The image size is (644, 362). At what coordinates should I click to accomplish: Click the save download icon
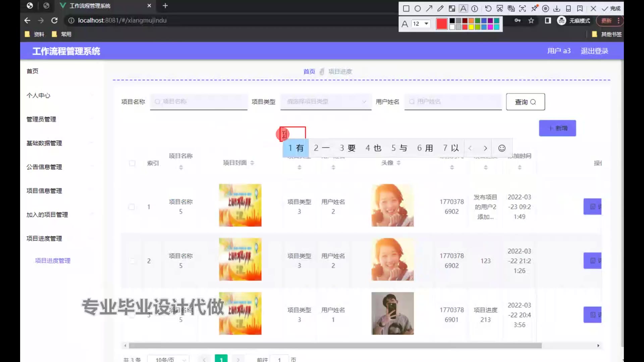tap(557, 9)
